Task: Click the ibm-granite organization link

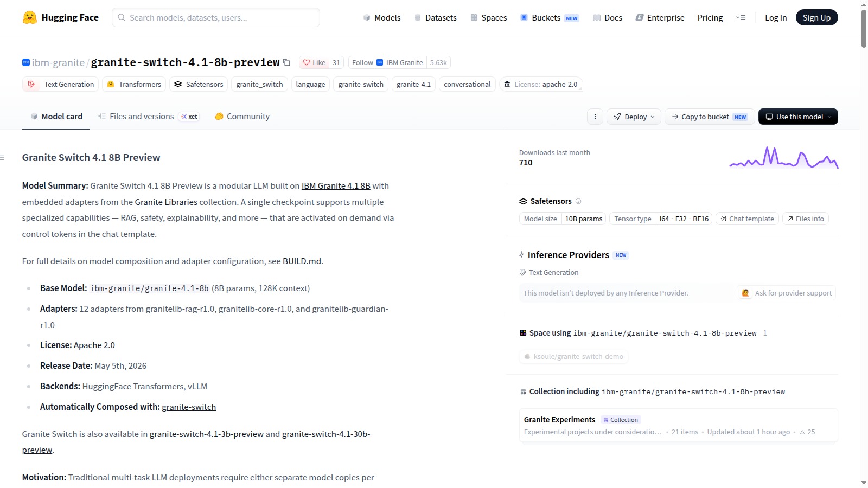Action: point(58,63)
